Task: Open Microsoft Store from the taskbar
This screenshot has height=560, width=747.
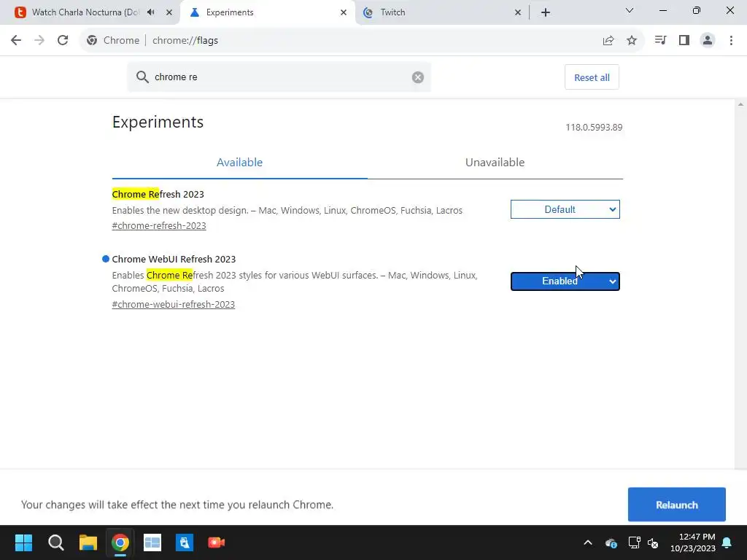Action: [185, 542]
